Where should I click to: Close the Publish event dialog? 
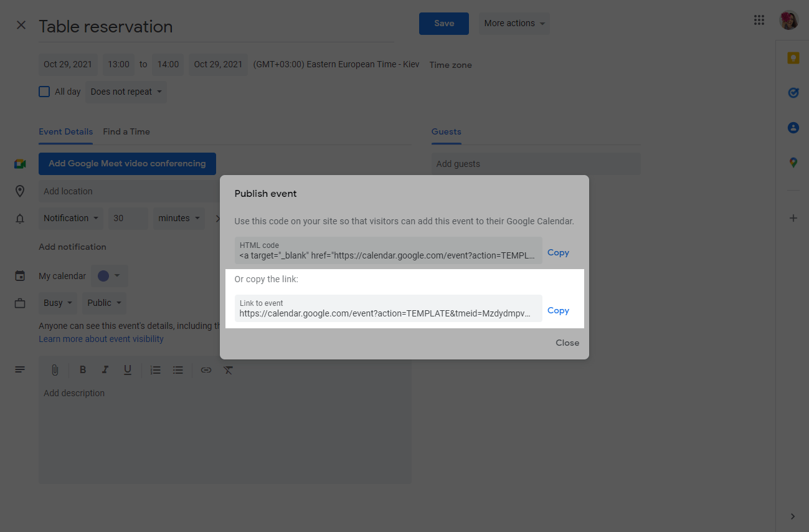pos(567,343)
